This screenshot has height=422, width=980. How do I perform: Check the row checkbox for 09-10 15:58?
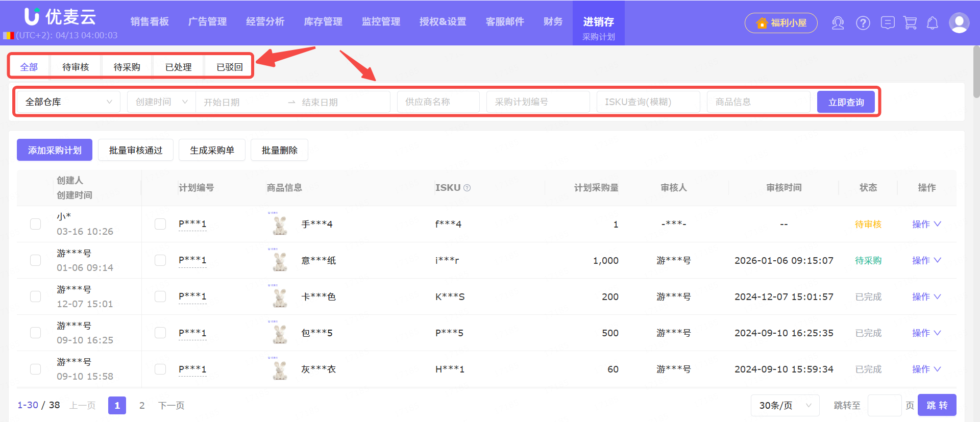[x=35, y=369]
